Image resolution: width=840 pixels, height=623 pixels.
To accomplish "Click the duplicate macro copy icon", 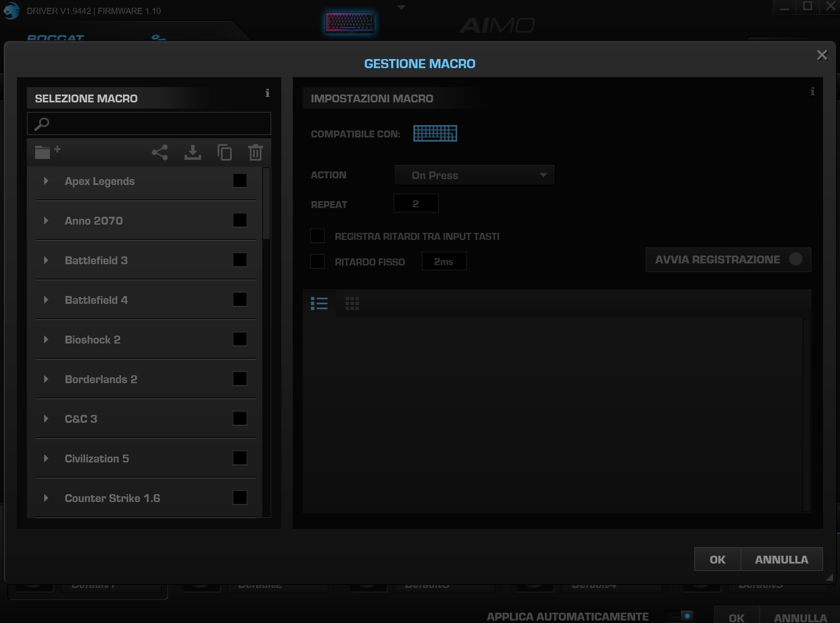I will pos(225,152).
